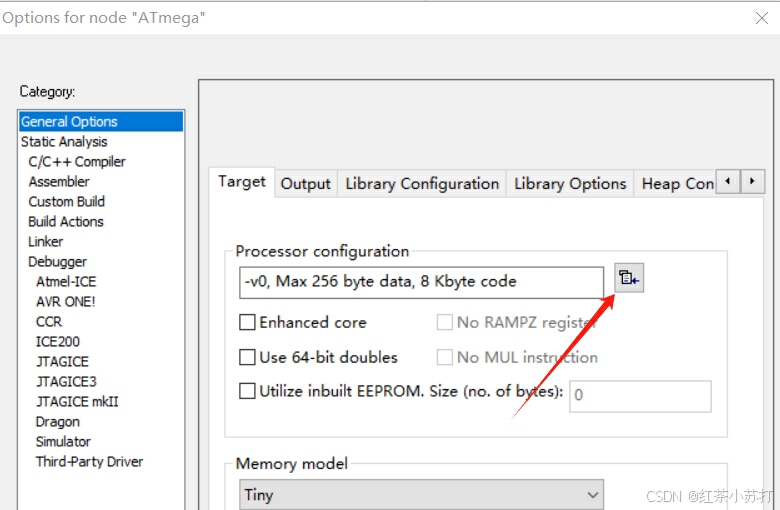Select General Options category

pos(101,121)
